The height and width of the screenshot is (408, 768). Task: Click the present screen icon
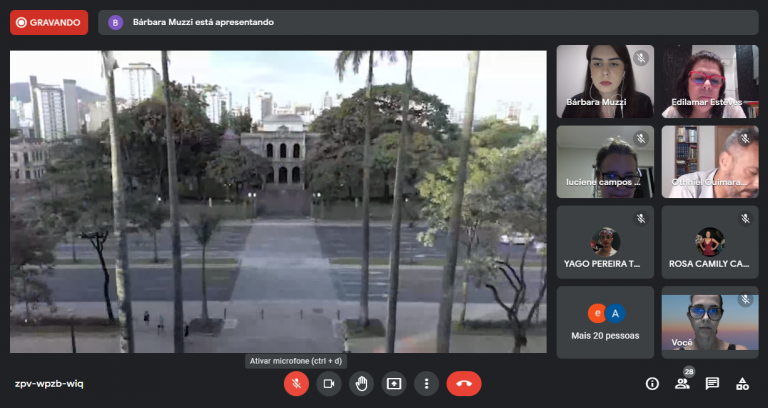[x=394, y=383]
